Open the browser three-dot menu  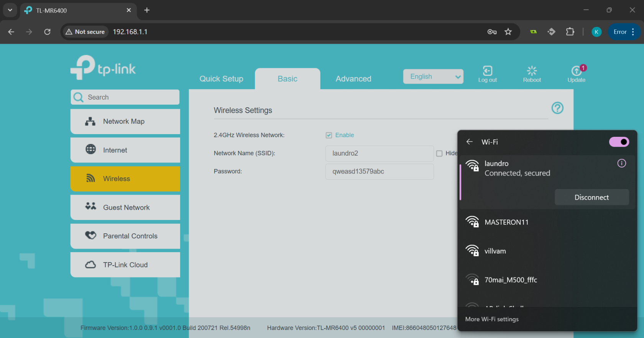point(633,32)
